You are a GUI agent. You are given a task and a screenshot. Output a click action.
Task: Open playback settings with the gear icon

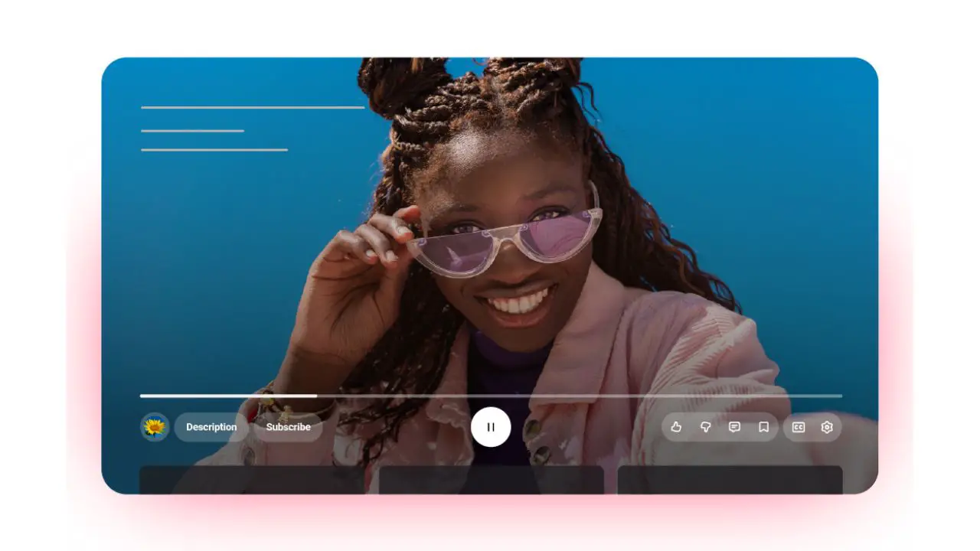tap(826, 427)
